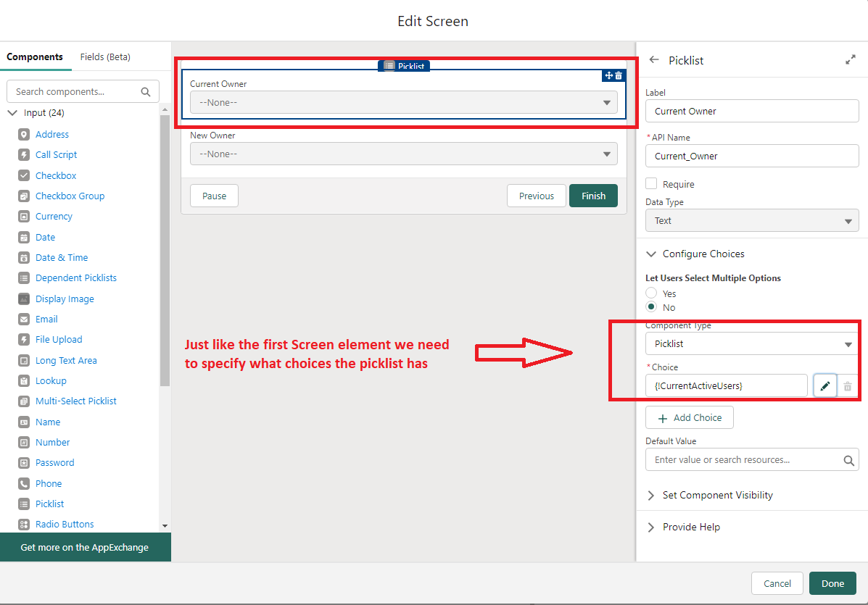Viewport: 868px width, 605px height.
Task: Click the trash icon beside Choice field
Action: coord(848,386)
